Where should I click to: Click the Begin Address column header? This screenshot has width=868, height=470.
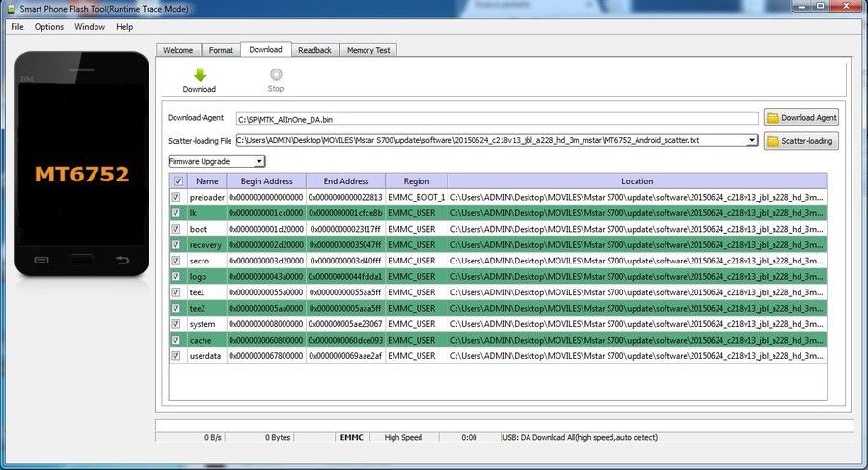(x=266, y=181)
